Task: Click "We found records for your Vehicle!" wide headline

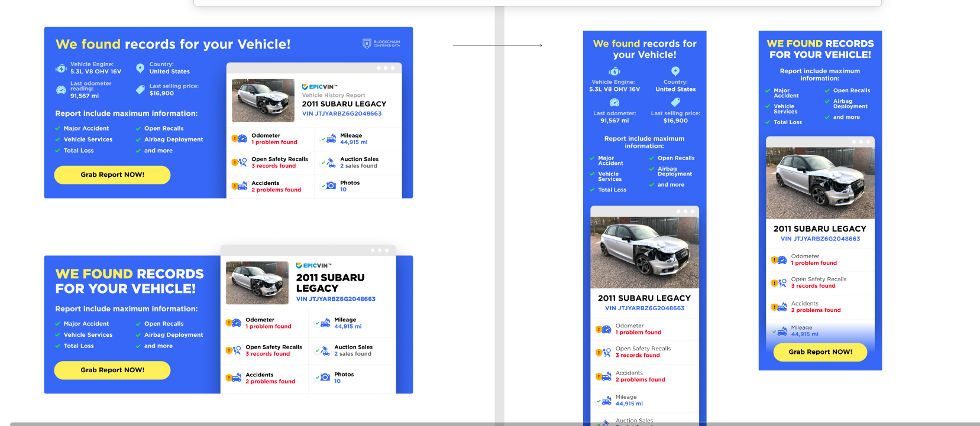Action: 173,44
